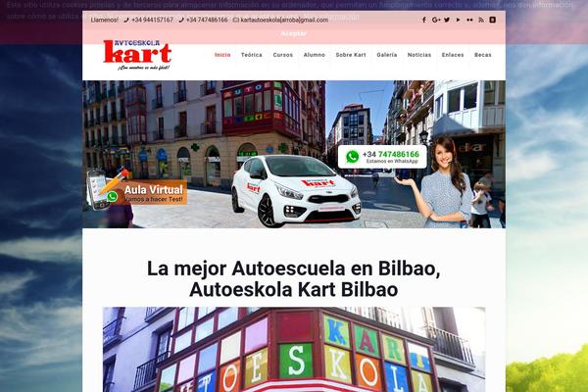
Task: Open the YouTube play icon
Action: coord(458,20)
